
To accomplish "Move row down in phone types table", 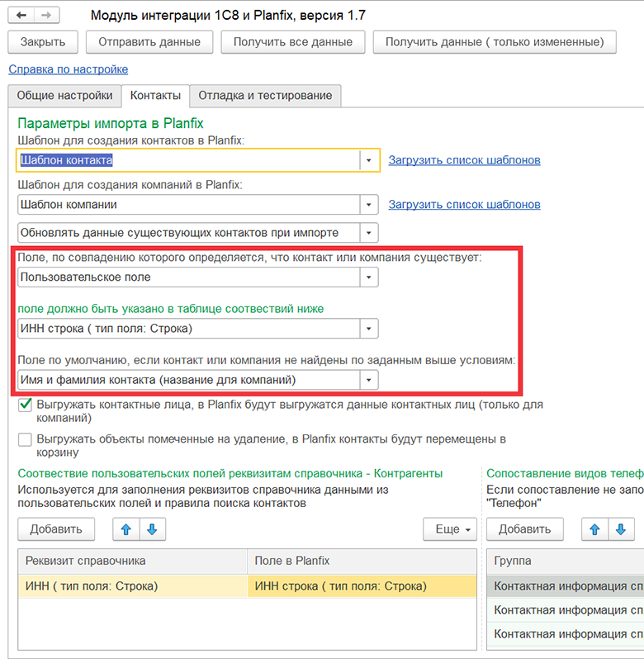I will 621,529.
